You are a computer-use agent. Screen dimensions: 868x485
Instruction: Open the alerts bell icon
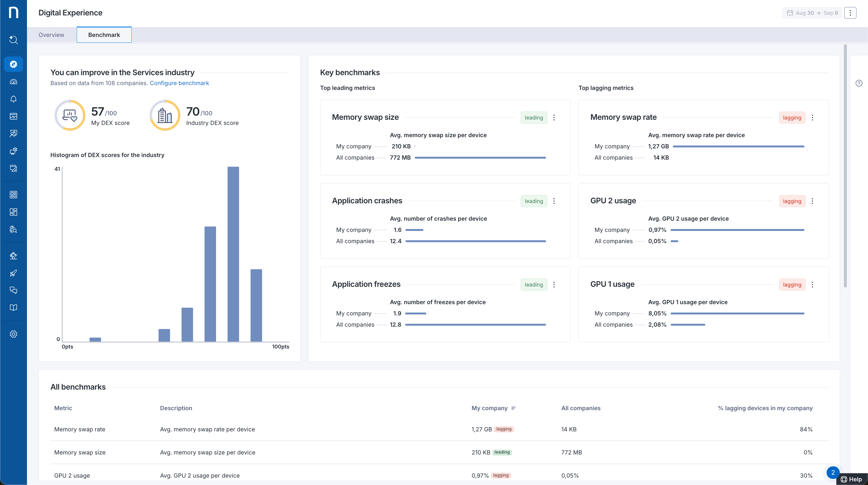point(13,99)
